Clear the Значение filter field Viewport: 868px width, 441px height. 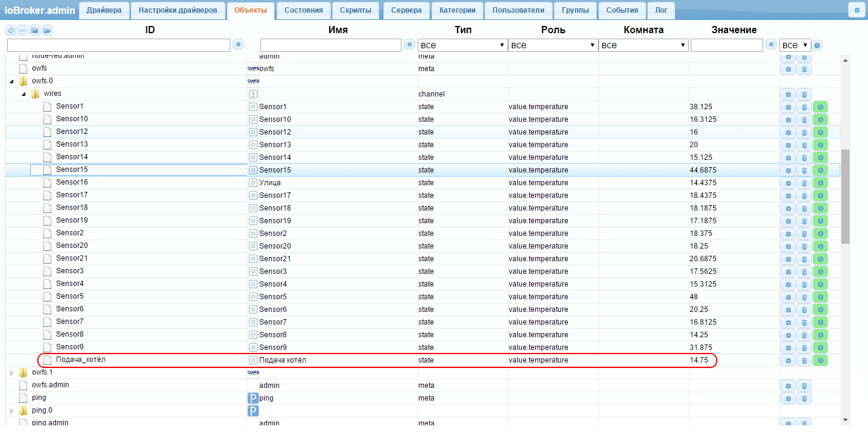770,44
